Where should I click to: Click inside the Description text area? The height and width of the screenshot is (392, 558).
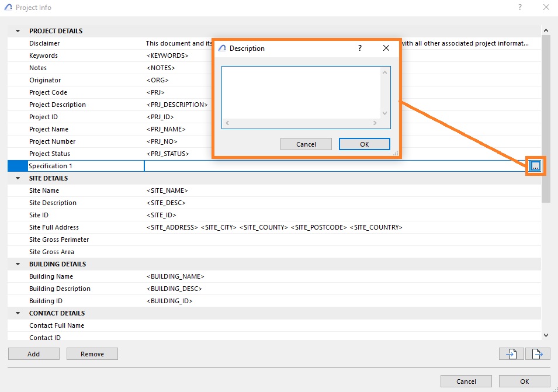point(301,93)
